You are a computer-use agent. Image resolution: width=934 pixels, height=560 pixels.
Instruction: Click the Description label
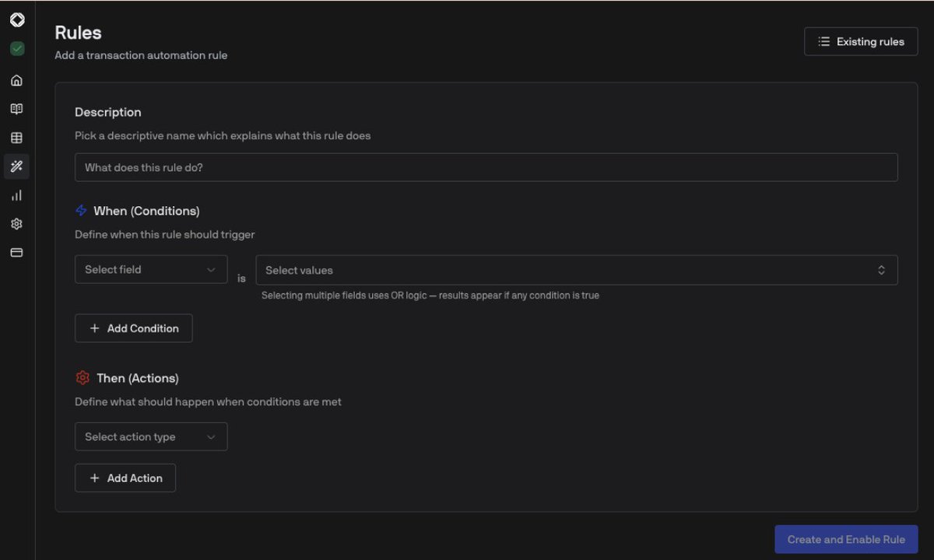(108, 112)
